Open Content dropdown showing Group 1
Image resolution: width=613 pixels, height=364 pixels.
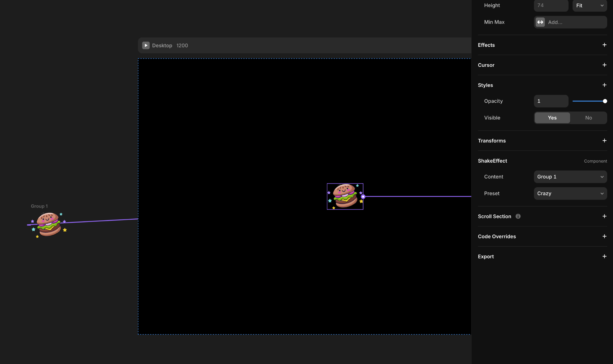[570, 177]
